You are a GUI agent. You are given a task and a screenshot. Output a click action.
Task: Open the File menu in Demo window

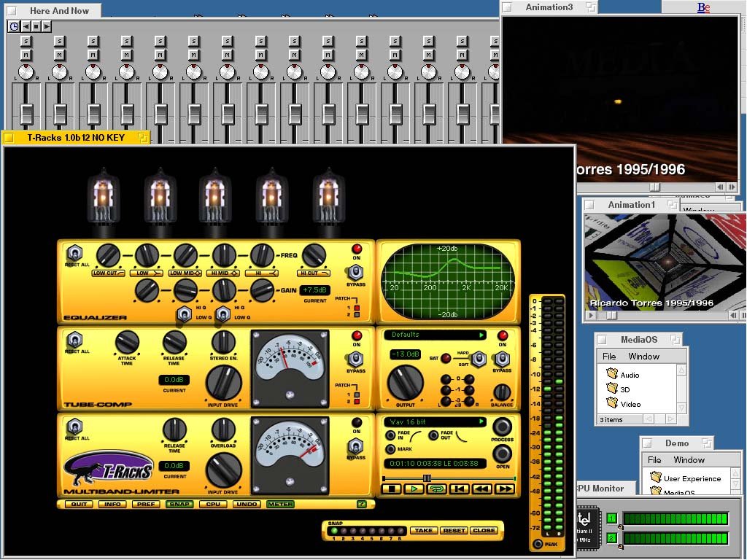coord(654,459)
